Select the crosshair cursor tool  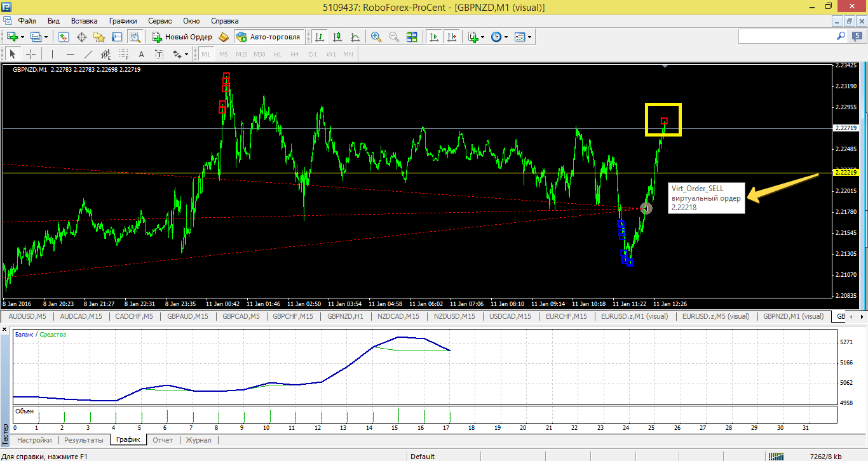click(x=31, y=54)
